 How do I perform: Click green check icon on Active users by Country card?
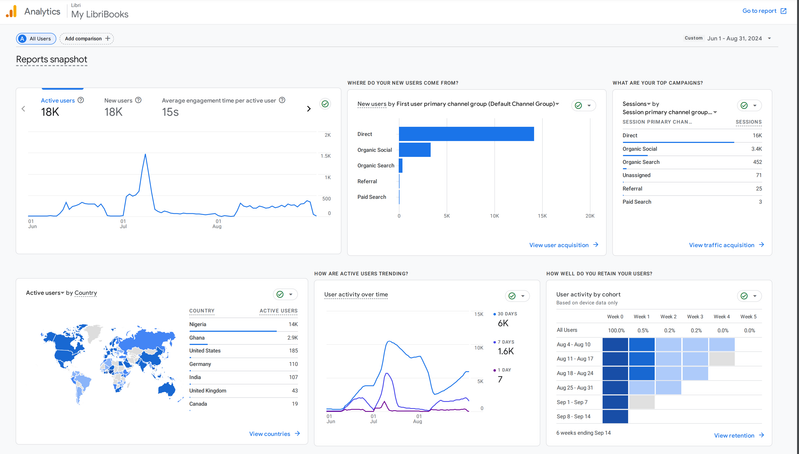pos(280,295)
